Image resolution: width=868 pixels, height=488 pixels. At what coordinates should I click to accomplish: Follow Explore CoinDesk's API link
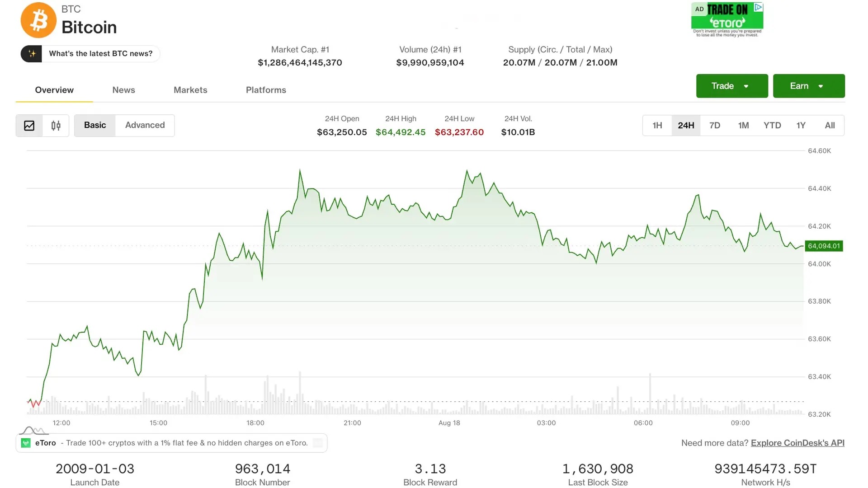(797, 443)
